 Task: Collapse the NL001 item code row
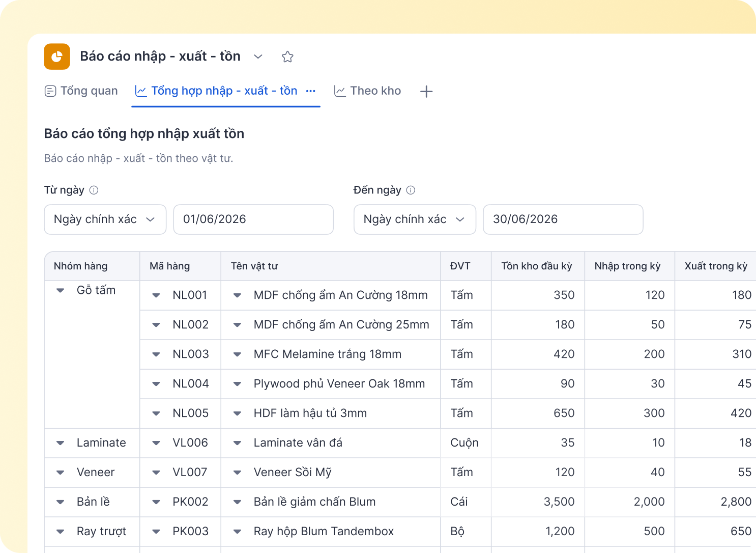156,295
